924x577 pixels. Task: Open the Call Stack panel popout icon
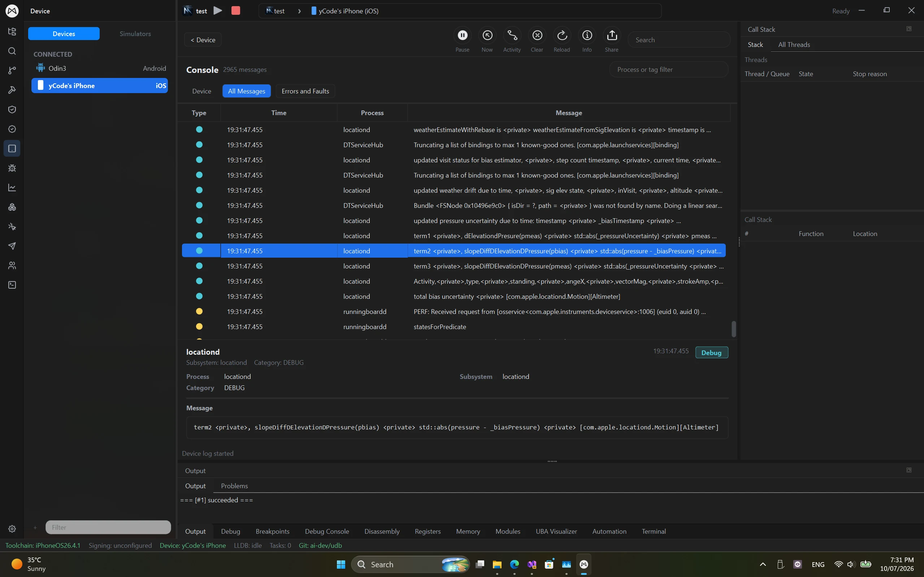click(x=909, y=29)
